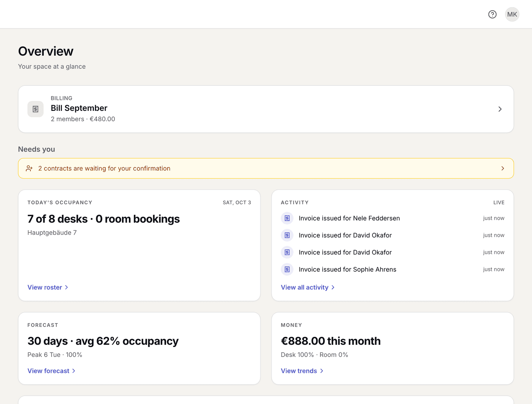Click invoice icon for Sophie Ahrens
Image resolution: width=532 pixels, height=404 pixels.
click(x=287, y=269)
